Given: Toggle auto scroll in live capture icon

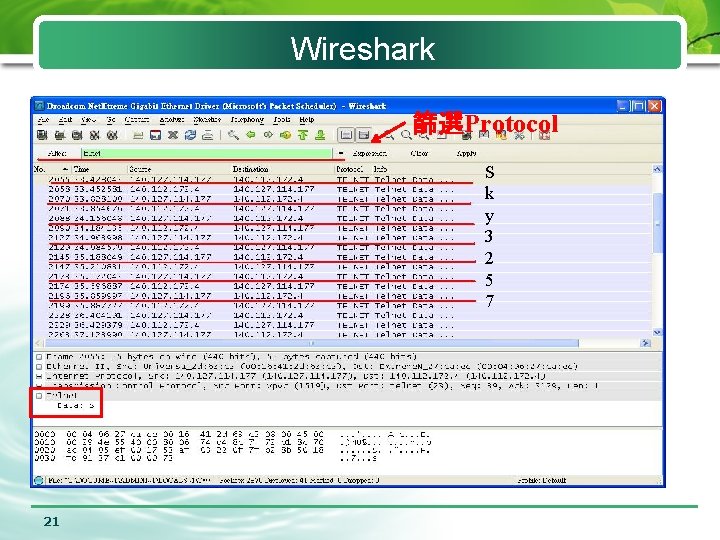Looking at the screenshot, I should (364, 135).
